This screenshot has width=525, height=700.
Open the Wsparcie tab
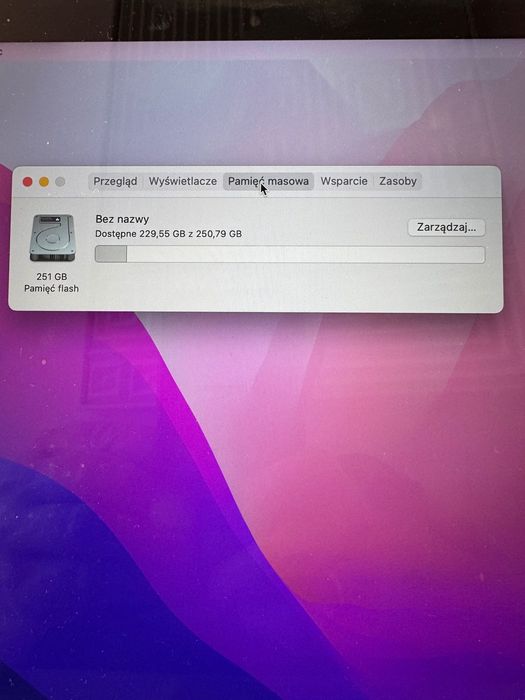click(x=344, y=181)
